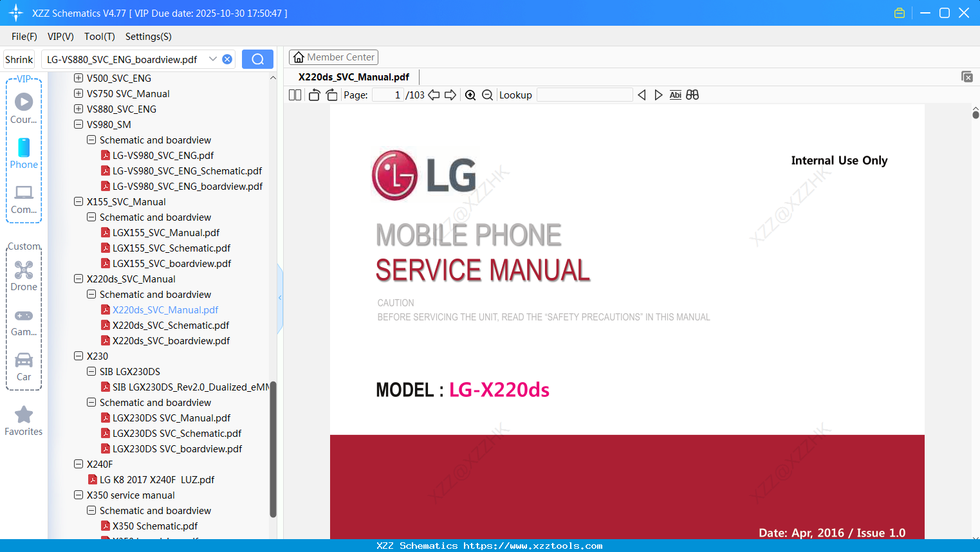980x552 pixels.
Task: Open the search box dropdown arrow
Action: click(213, 59)
